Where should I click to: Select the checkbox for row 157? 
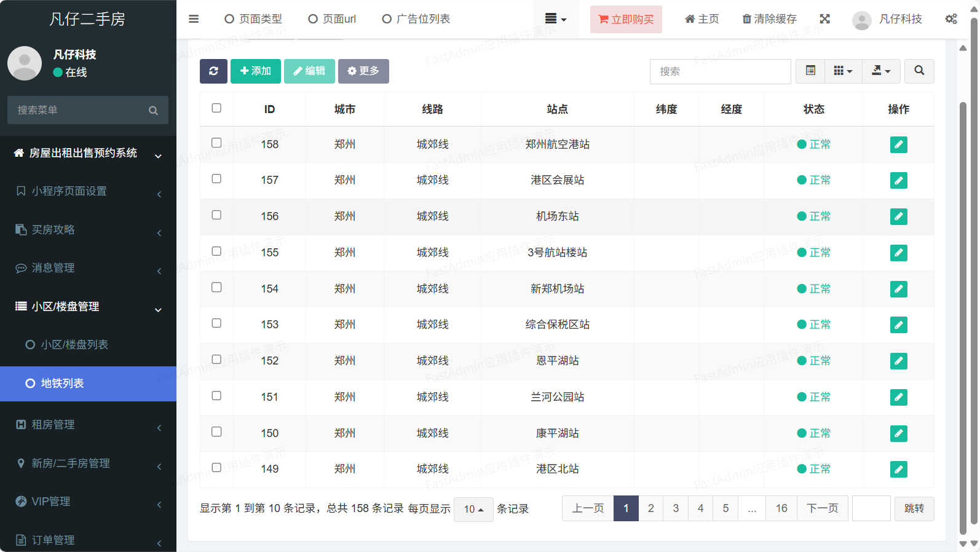216,179
